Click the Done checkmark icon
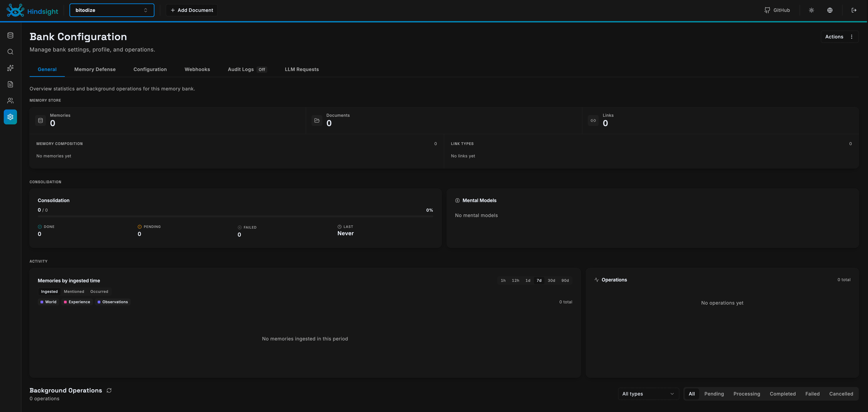This screenshot has width=868, height=412. click(x=40, y=227)
